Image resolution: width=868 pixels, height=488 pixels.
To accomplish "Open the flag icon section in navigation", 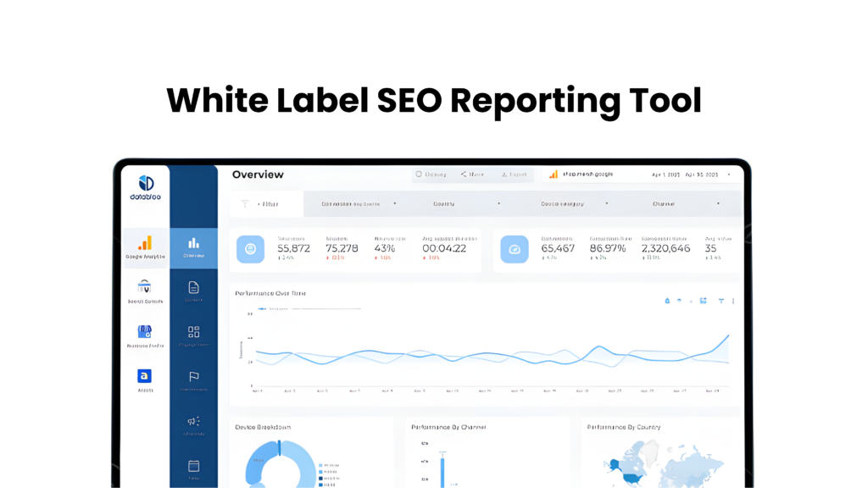I will [193, 377].
